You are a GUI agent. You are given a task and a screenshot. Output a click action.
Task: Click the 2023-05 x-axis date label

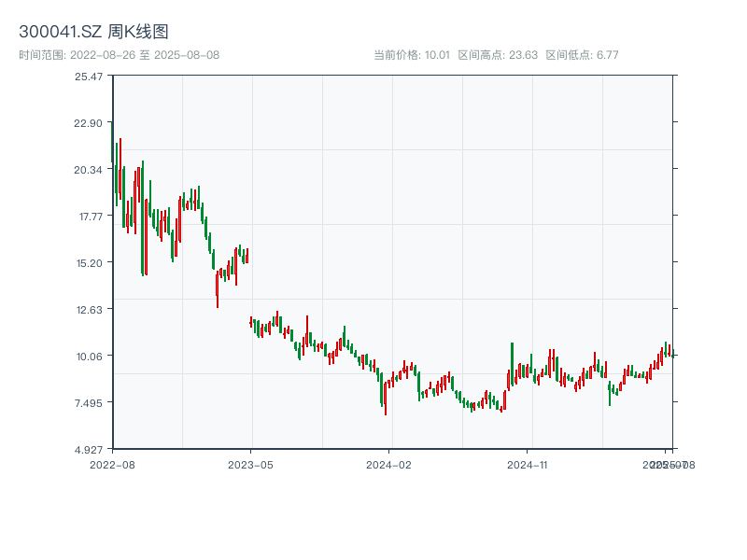[x=251, y=464]
